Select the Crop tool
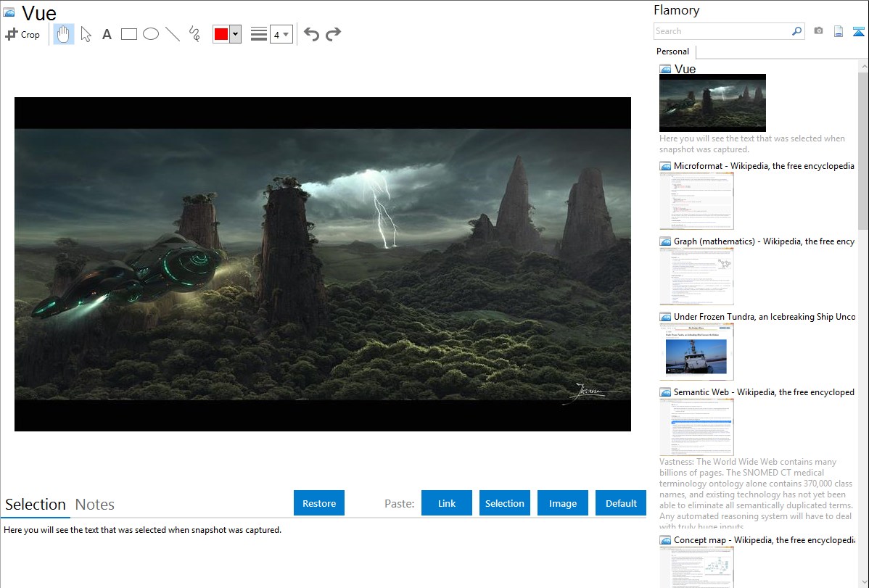Screen dimensions: 869x588 [x=22, y=34]
